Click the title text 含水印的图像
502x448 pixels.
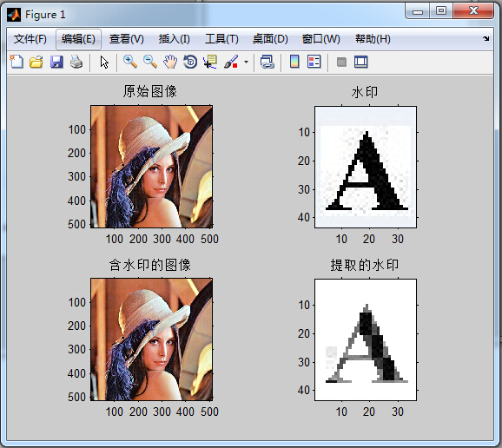pyautogui.click(x=150, y=265)
